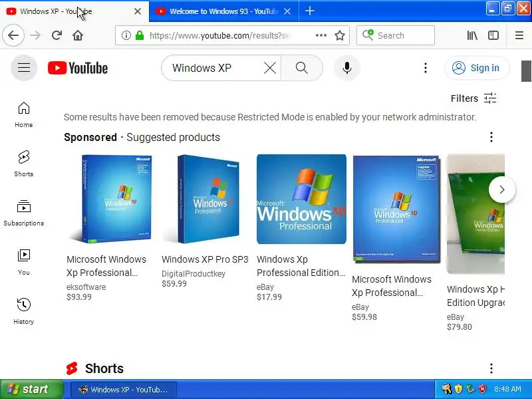Close the 'Windows XP - YouTube' tab
The width and height of the screenshot is (532, 399).
(x=138, y=11)
